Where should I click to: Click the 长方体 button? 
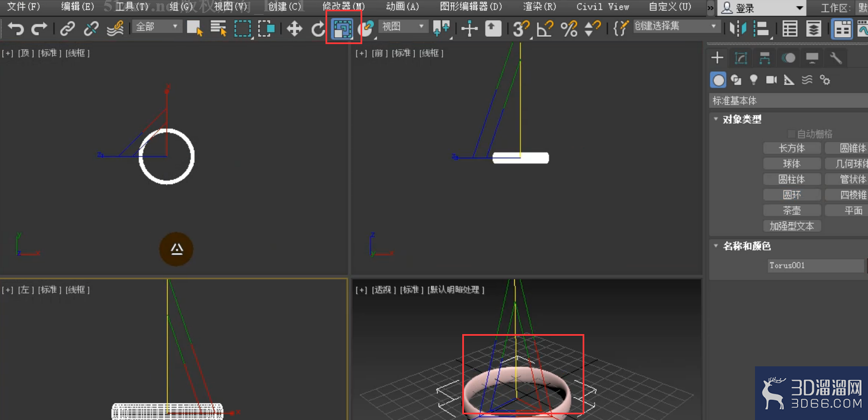[792, 148]
